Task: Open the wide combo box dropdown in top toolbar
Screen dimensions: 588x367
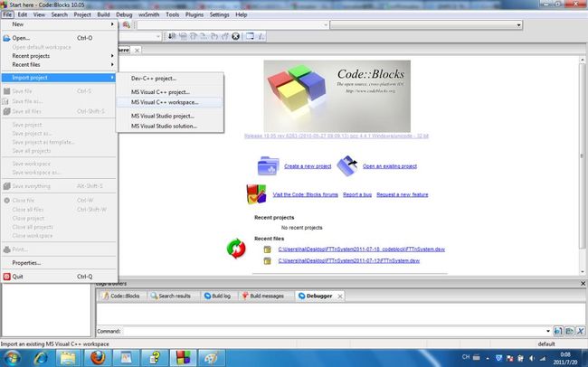Action: pos(325,25)
